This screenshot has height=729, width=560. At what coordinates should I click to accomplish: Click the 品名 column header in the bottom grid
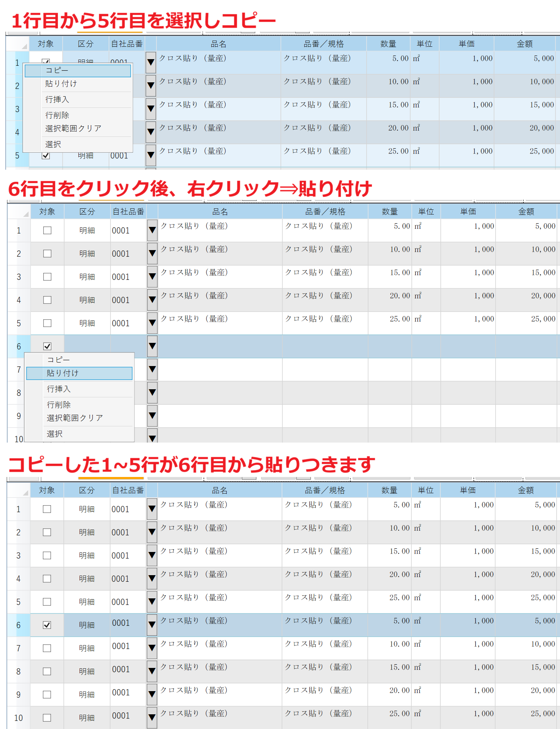click(x=219, y=490)
